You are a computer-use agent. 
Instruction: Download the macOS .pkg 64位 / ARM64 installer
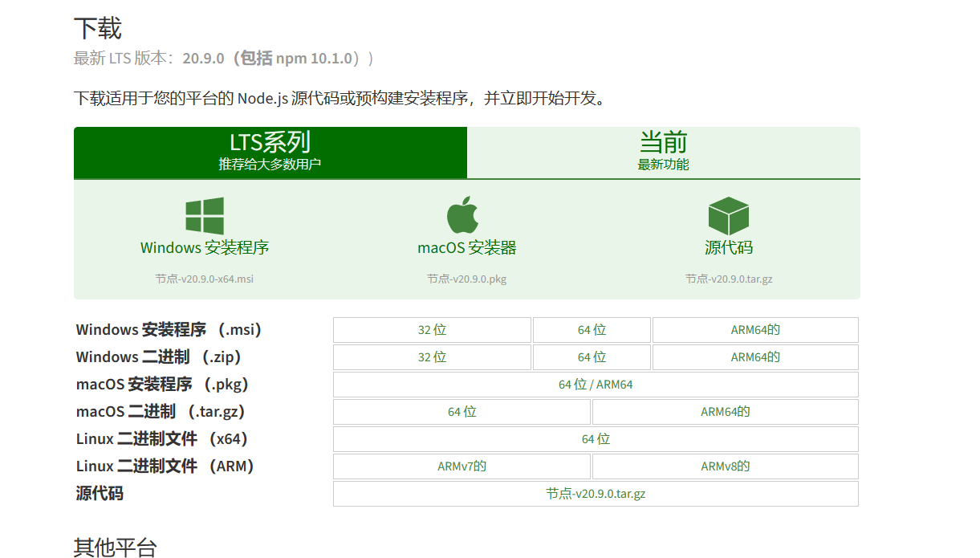(x=596, y=385)
